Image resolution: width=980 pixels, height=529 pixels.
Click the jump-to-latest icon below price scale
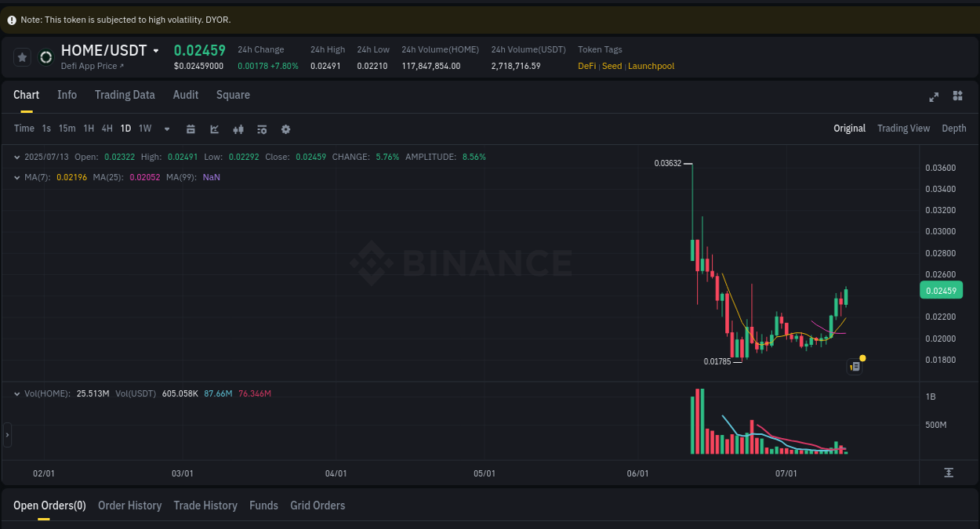click(948, 473)
